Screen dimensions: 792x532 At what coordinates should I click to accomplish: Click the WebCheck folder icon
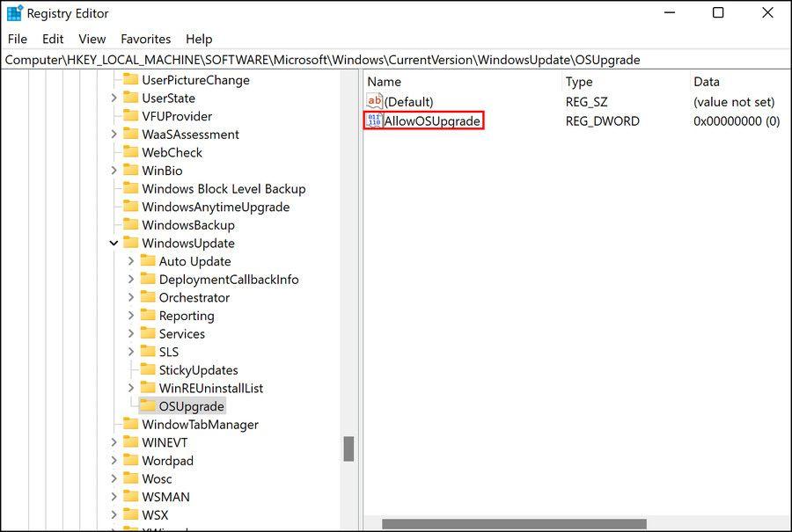tap(130, 152)
